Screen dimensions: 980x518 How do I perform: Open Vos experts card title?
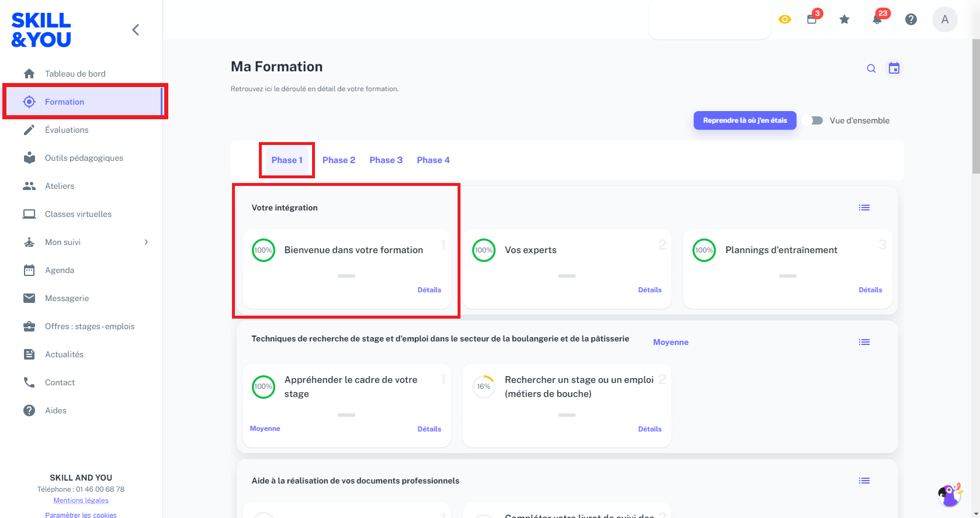tap(531, 250)
